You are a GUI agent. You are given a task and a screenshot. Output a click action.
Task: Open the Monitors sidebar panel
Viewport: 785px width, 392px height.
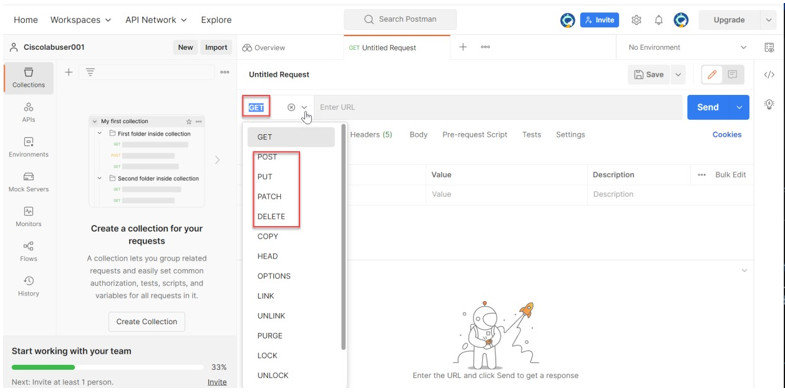(29, 217)
